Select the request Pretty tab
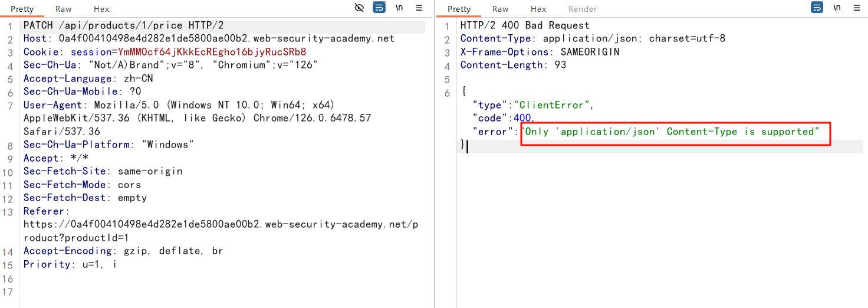This screenshot has width=868, height=308. click(x=22, y=9)
